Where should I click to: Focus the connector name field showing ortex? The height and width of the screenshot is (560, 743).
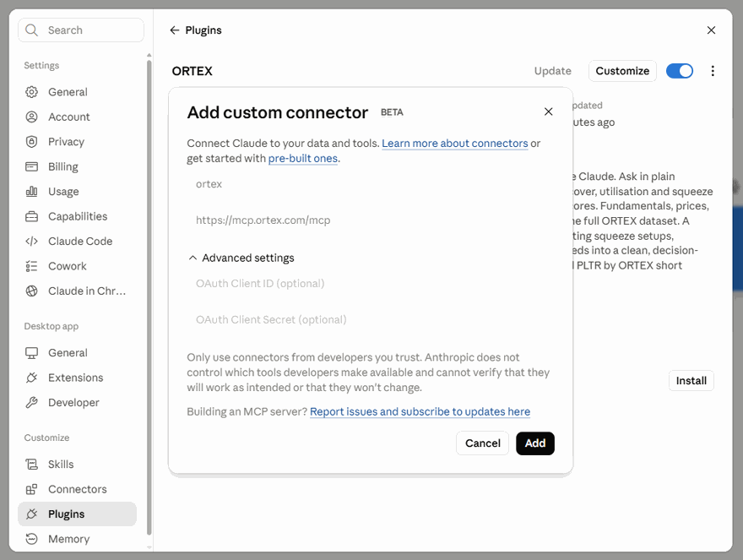tap(371, 184)
